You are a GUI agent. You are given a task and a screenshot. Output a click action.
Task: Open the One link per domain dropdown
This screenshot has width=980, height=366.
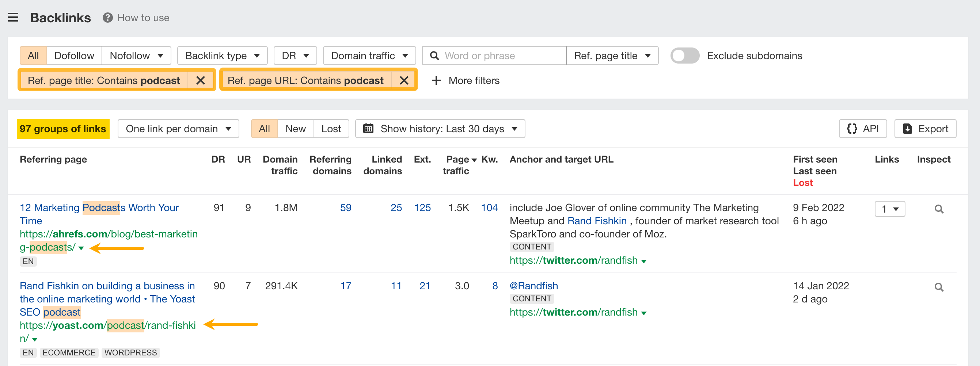tap(178, 129)
